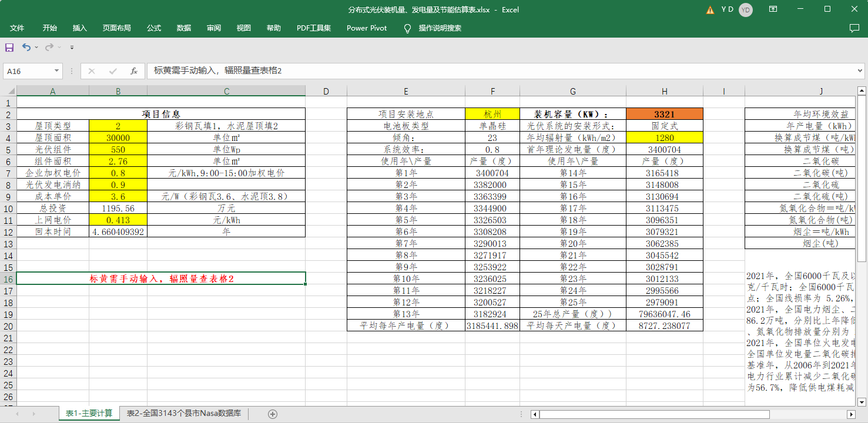This screenshot has width=868, height=423.
Task: Open the Power Pivot ribbon tab
Action: click(367, 28)
